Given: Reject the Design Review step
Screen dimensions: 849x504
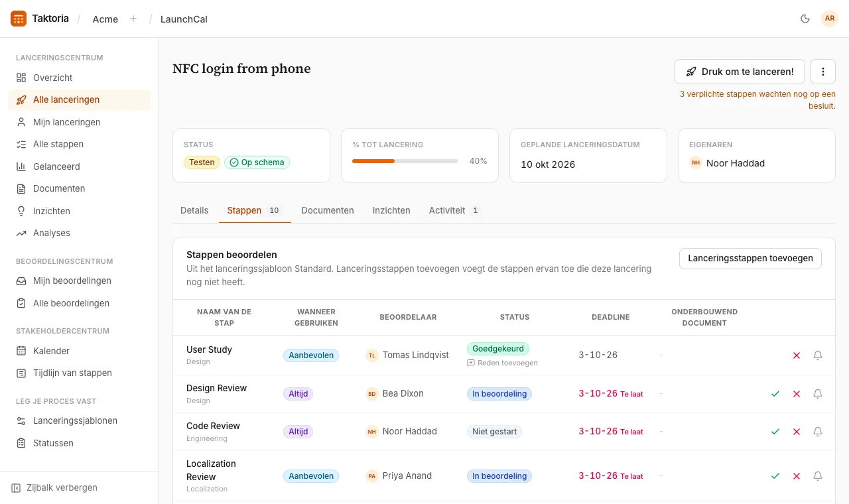Looking at the screenshot, I should click(x=797, y=394).
